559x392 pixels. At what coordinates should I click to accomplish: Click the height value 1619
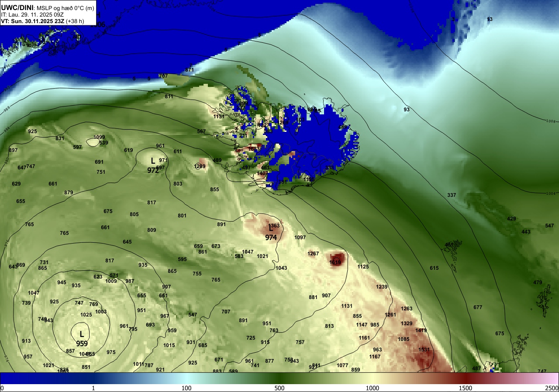tap(335, 262)
